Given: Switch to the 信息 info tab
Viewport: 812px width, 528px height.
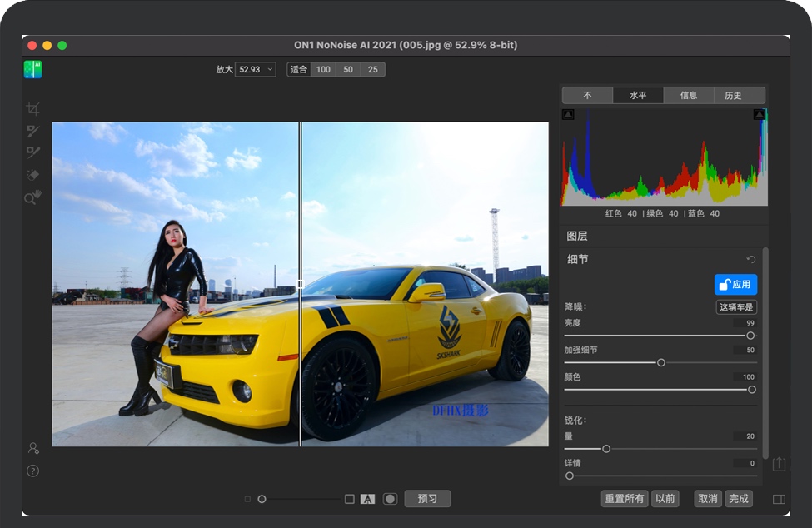Looking at the screenshot, I should coord(688,95).
